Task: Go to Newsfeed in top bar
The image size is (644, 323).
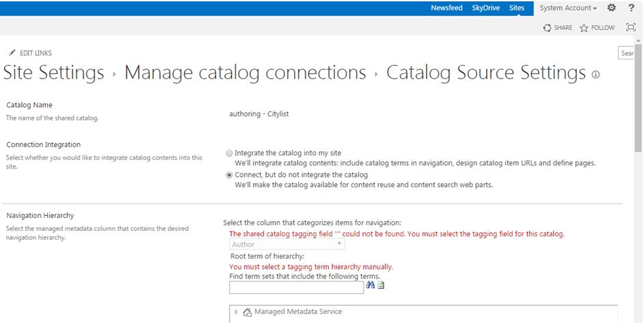Action: click(446, 8)
